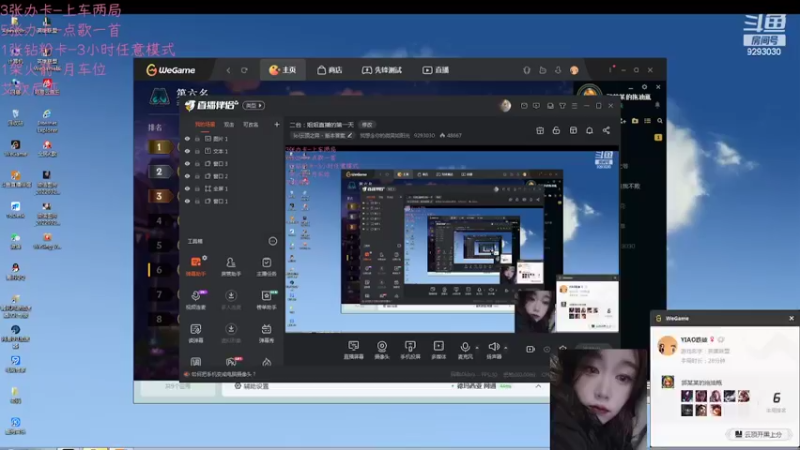Click the search icon in the WeGame friends panel
Screen dimensions: 800x450
pos(660,121)
